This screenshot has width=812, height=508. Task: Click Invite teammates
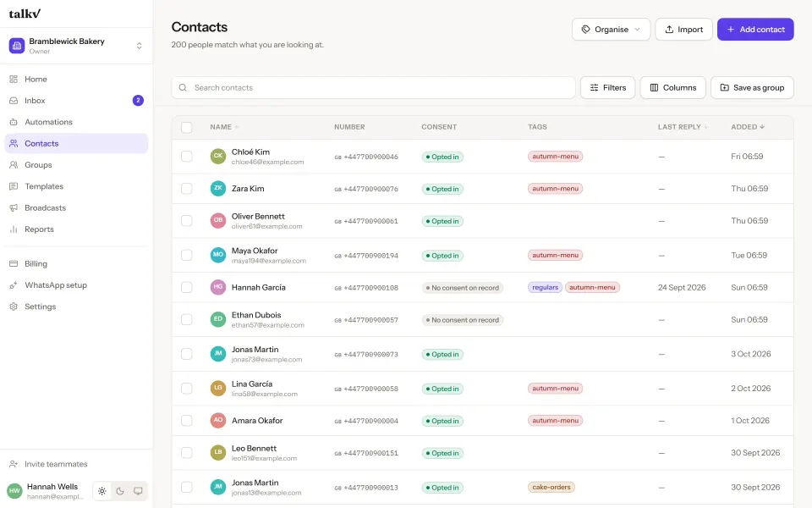pos(76,464)
